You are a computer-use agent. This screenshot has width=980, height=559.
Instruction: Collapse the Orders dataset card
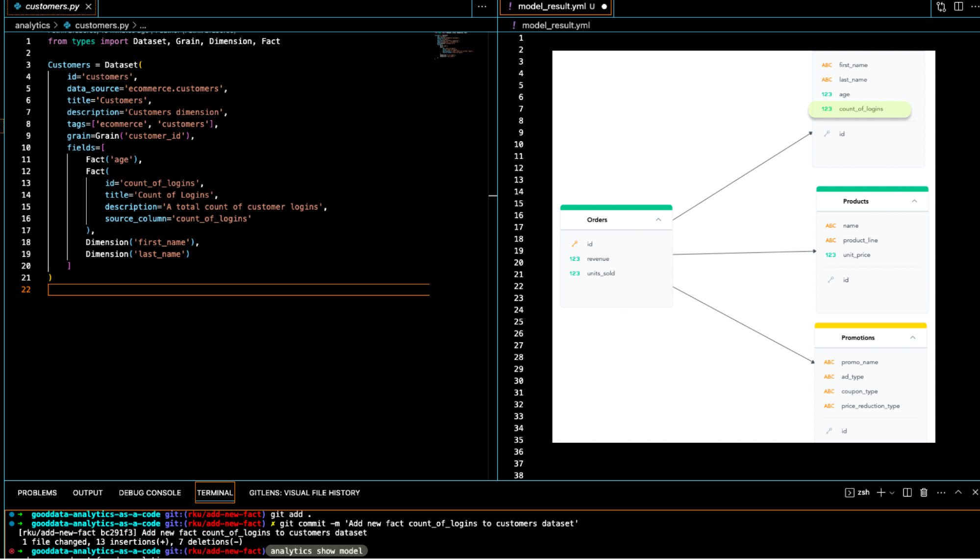(658, 220)
